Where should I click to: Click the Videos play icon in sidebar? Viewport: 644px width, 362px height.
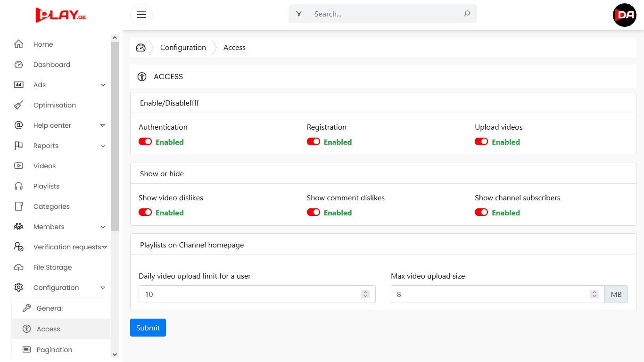point(18,166)
